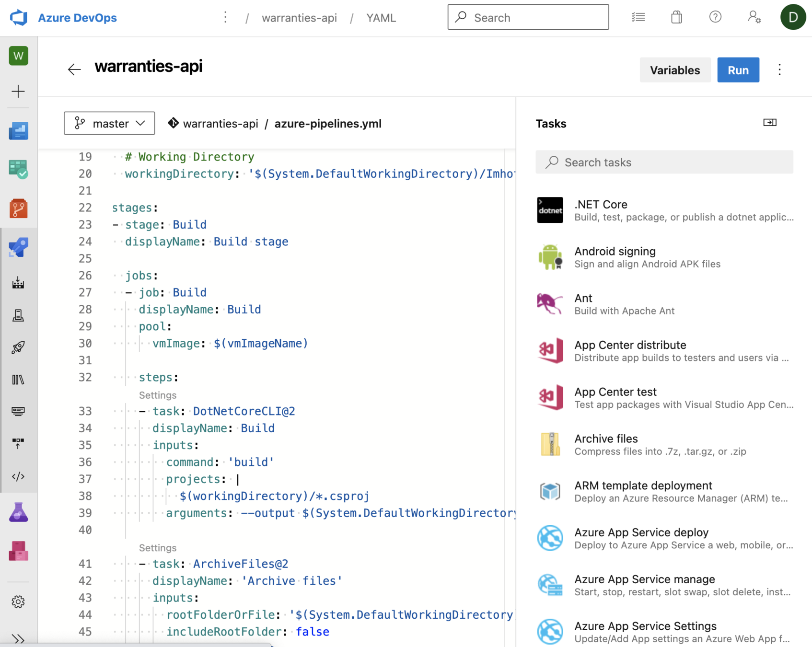Open Overview in left sidebar

click(19, 130)
